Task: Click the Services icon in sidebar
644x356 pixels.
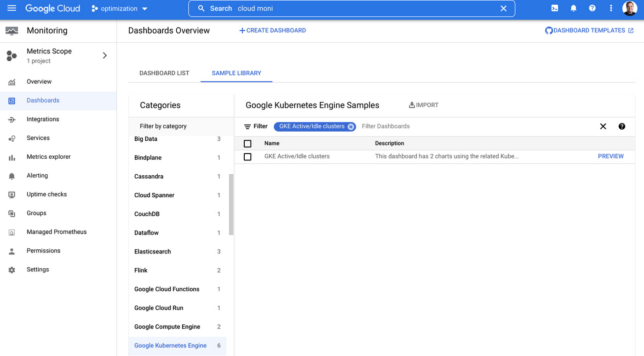Action: [12, 138]
